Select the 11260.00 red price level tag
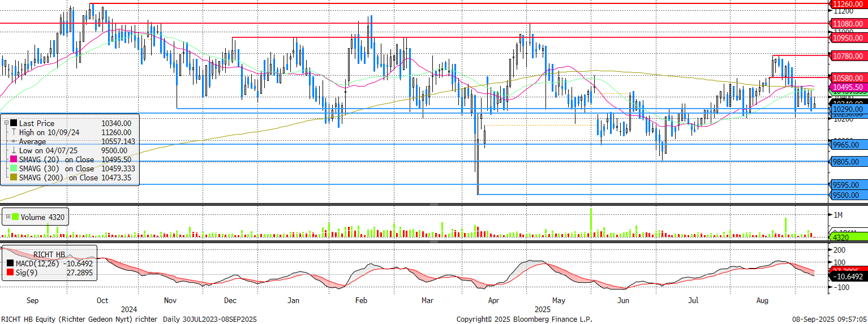This screenshot has height=324, width=868. 849,3
